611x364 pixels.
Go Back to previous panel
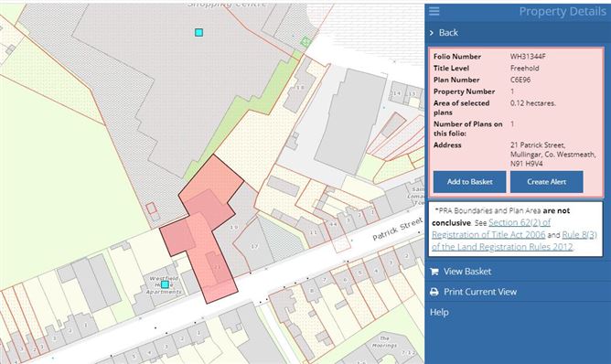point(448,33)
